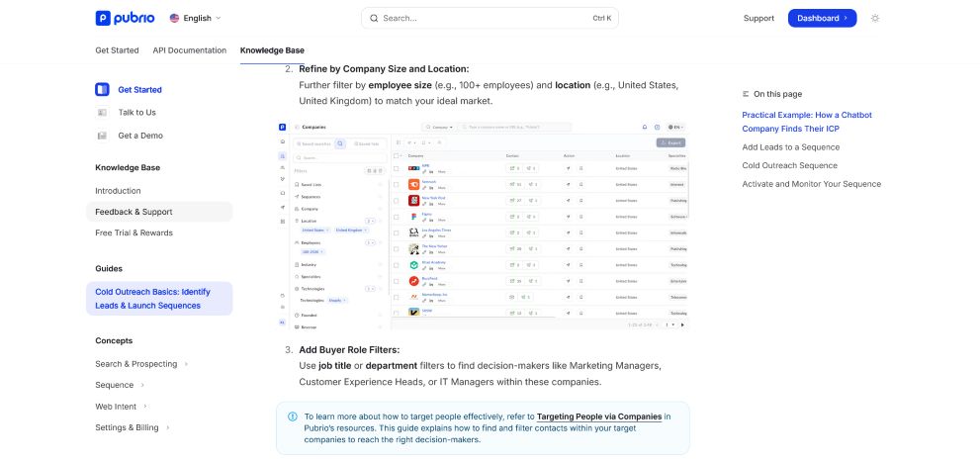Click the Ctrl K shortcut hint
Image resolution: width=980 pixels, height=463 pixels.
pos(602,18)
